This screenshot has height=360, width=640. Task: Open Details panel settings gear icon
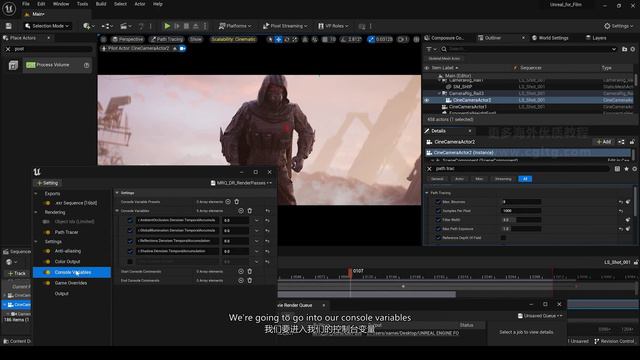pyautogui.click(x=634, y=169)
